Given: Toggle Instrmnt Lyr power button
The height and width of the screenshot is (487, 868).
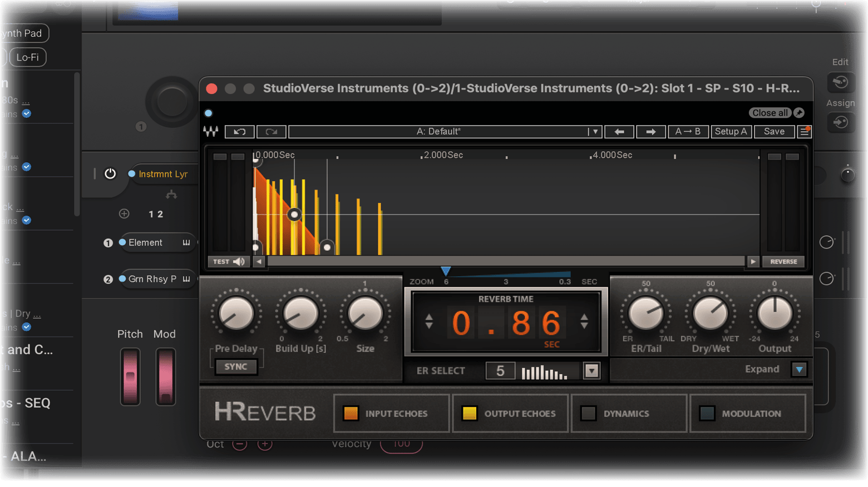Looking at the screenshot, I should [x=110, y=174].
